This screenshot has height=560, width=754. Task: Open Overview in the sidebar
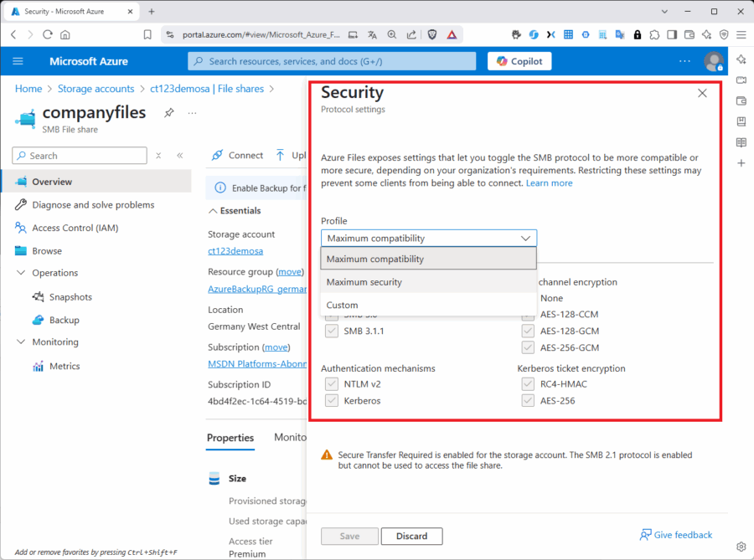coord(96,182)
